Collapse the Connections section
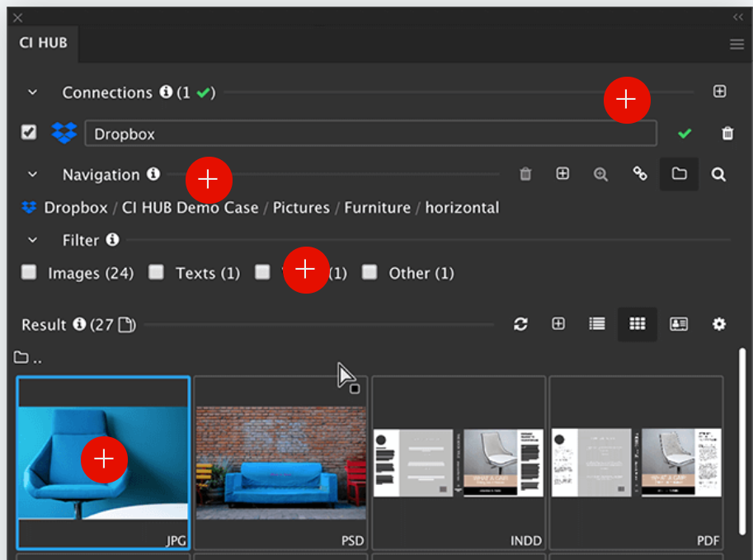Image resolution: width=753 pixels, height=560 pixels. pos(33,92)
